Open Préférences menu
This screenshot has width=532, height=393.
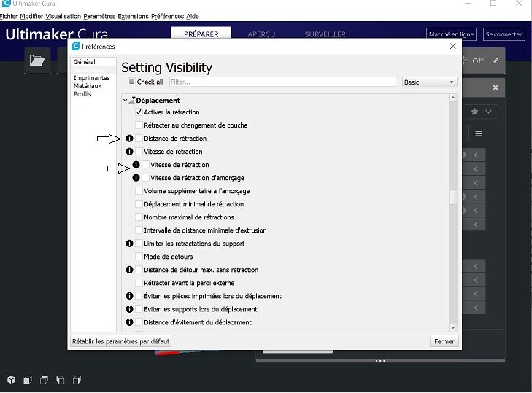click(167, 16)
